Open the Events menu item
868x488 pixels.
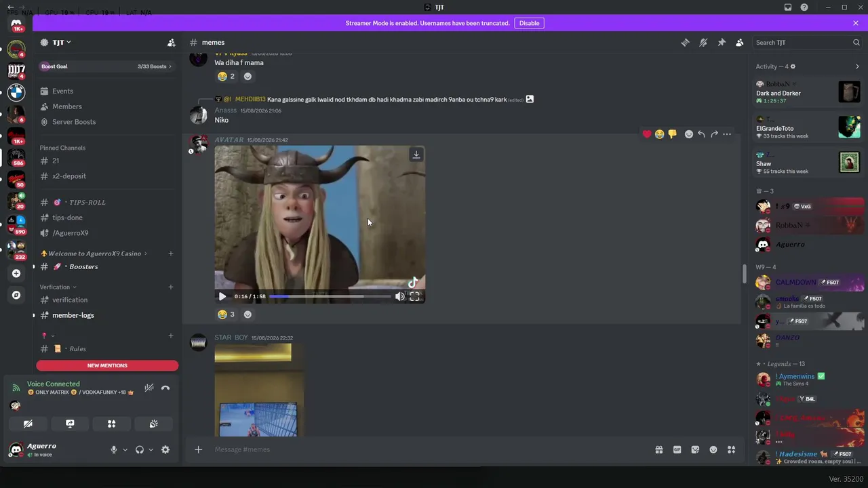107,91
